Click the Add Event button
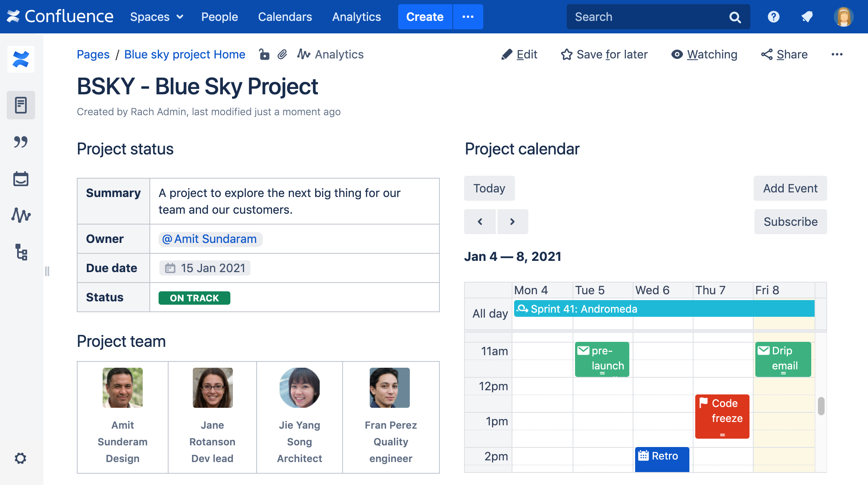Viewport: 868px width, 485px height. pyautogui.click(x=789, y=188)
